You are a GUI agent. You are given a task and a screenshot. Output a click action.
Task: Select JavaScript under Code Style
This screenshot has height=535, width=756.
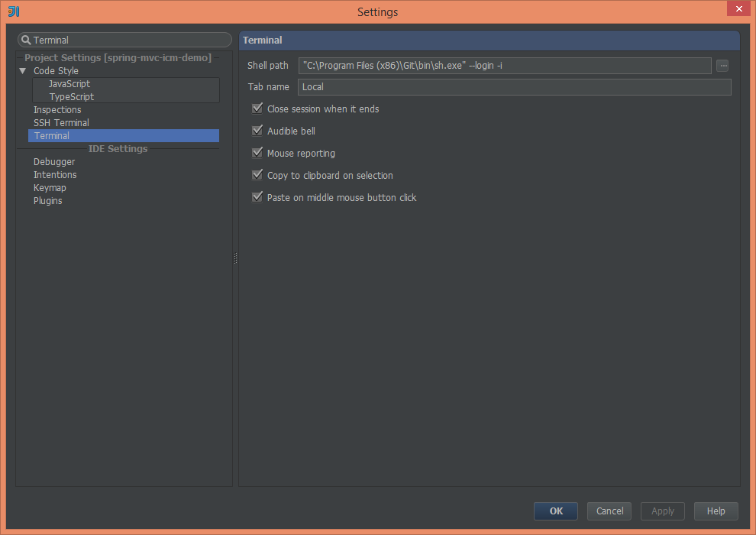click(x=69, y=83)
